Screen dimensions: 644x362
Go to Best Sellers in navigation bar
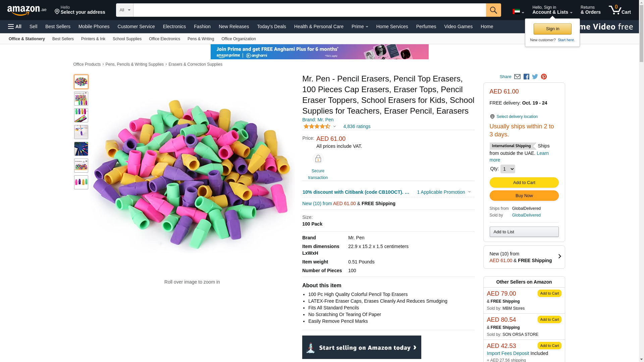pyautogui.click(x=58, y=26)
